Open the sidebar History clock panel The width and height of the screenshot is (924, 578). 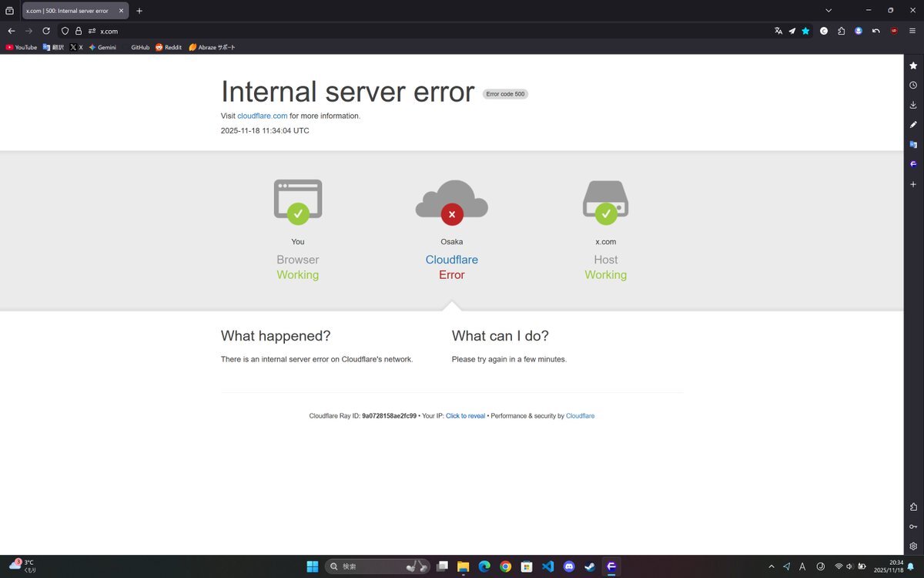[x=913, y=86]
